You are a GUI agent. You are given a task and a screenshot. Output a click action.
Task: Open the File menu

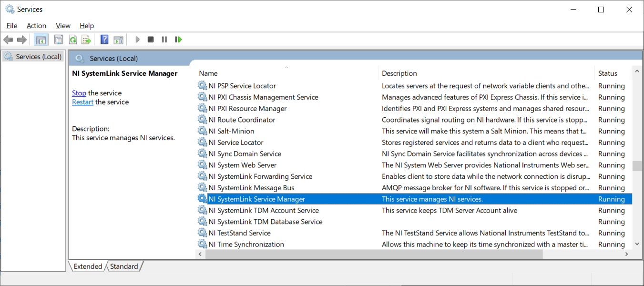click(x=12, y=26)
